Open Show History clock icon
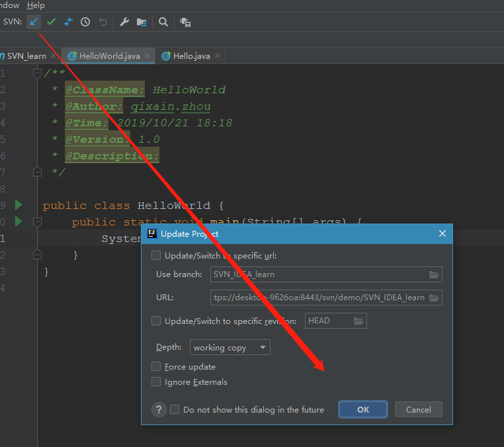 coord(85,22)
